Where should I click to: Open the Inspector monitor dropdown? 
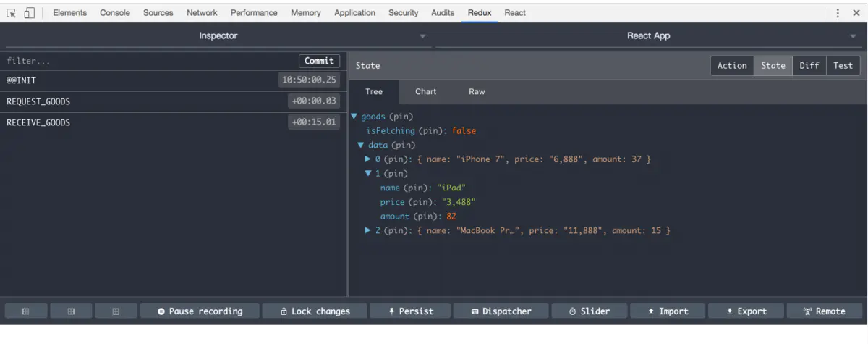(x=218, y=35)
